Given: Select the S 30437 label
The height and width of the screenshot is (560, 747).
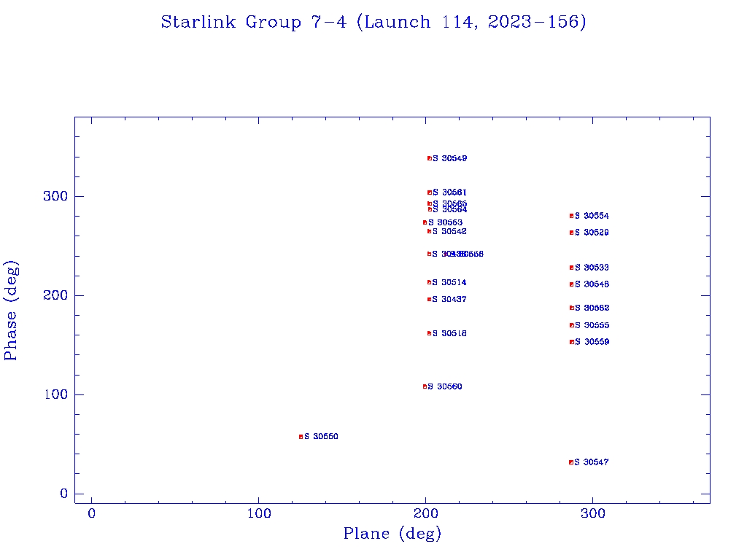Looking at the screenshot, I should [449, 299].
